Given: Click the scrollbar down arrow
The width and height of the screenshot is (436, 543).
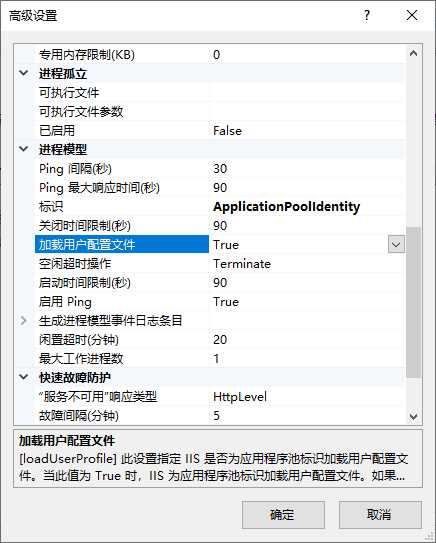Looking at the screenshot, I should point(413,416).
